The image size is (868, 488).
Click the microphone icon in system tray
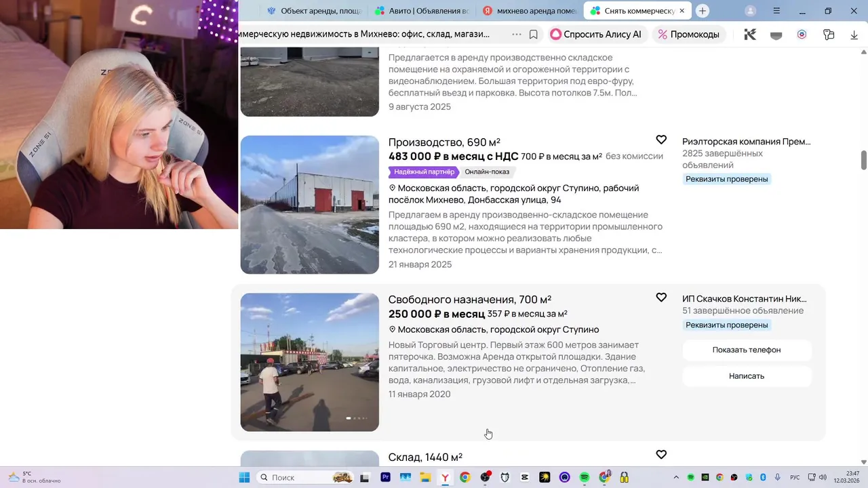(778, 477)
